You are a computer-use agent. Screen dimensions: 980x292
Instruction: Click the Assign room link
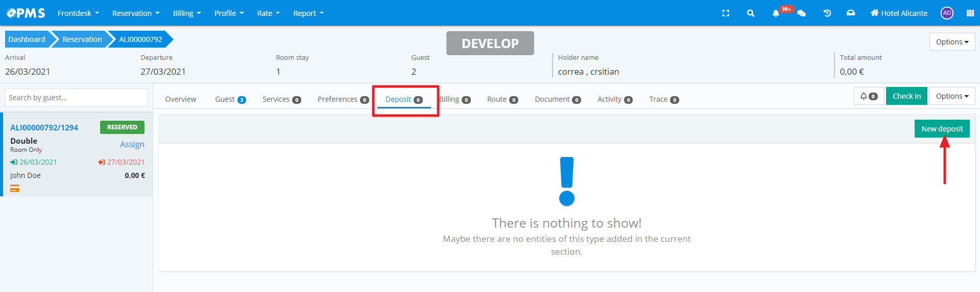pos(132,145)
